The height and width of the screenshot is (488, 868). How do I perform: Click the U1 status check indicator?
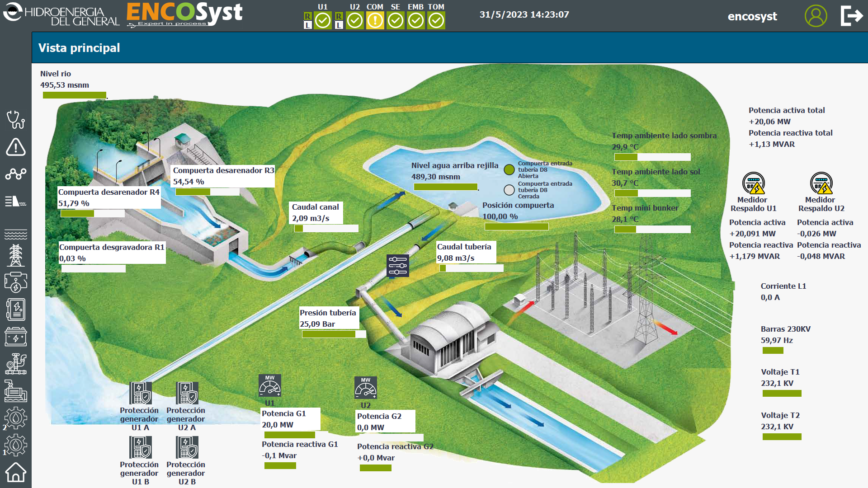tap(323, 20)
